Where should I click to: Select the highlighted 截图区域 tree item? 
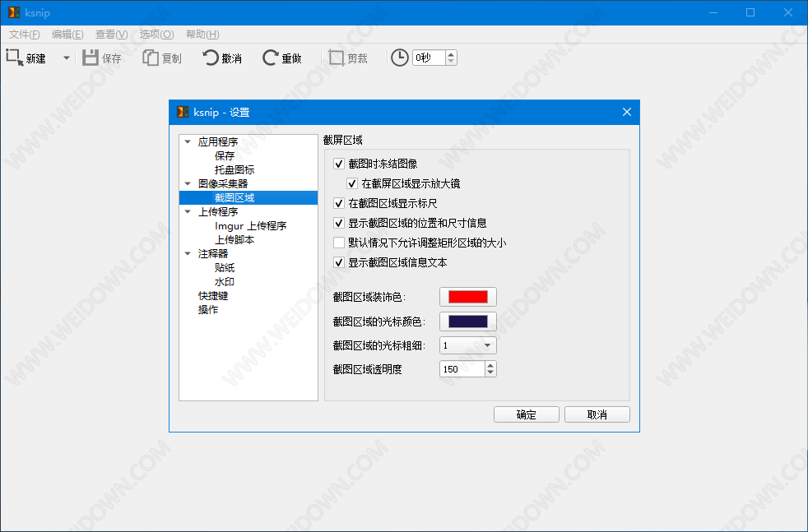tap(248, 198)
